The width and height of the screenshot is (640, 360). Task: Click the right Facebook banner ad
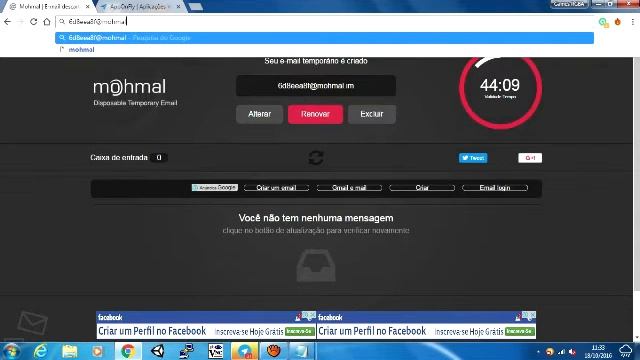coord(426,325)
